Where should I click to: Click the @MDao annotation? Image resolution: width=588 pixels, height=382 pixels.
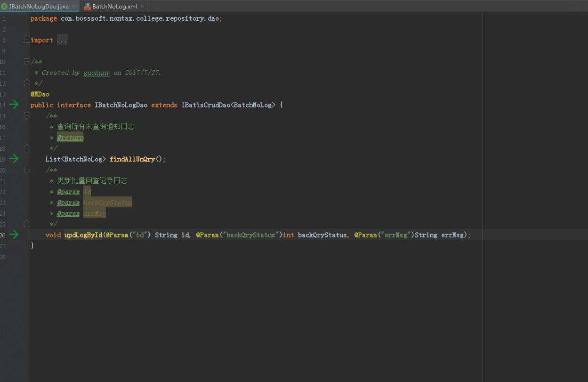point(40,94)
